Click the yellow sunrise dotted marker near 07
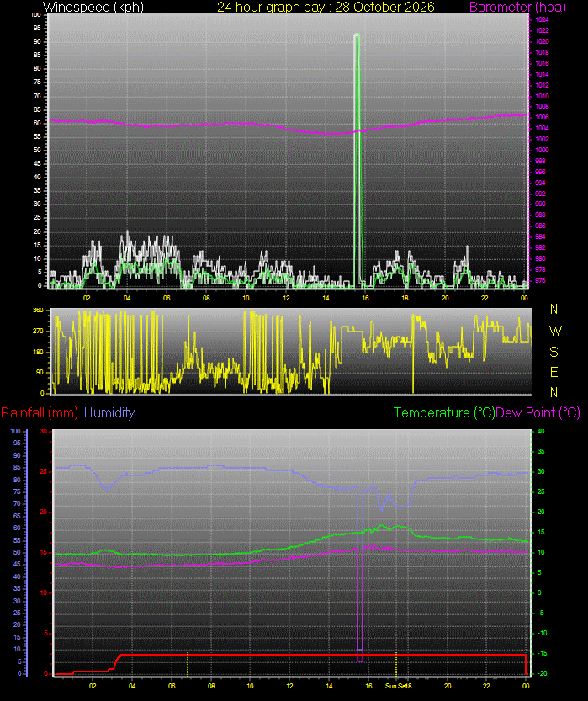The image size is (588, 701). tap(188, 664)
